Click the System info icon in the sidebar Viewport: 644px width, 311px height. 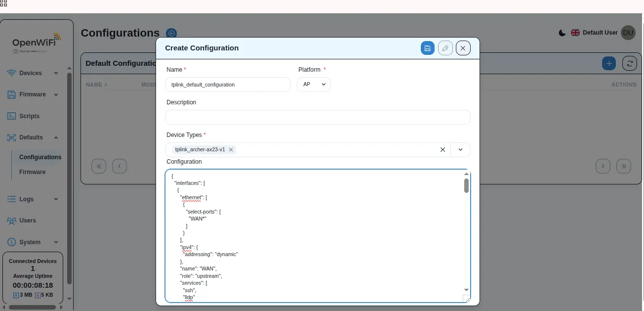[12, 242]
